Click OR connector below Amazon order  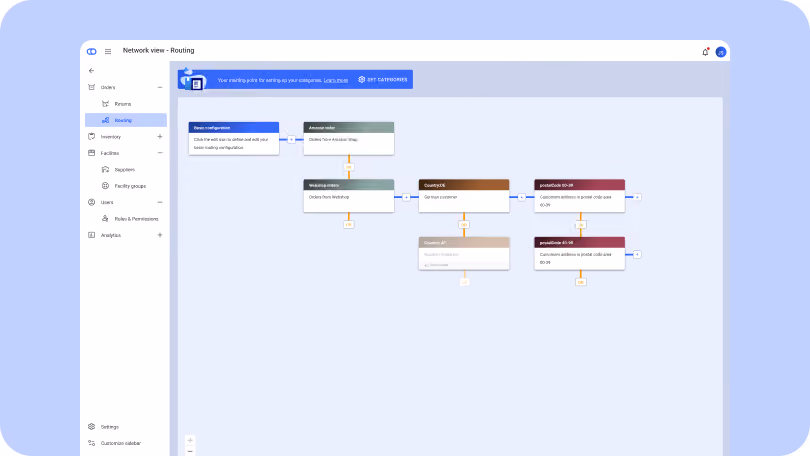[349, 167]
